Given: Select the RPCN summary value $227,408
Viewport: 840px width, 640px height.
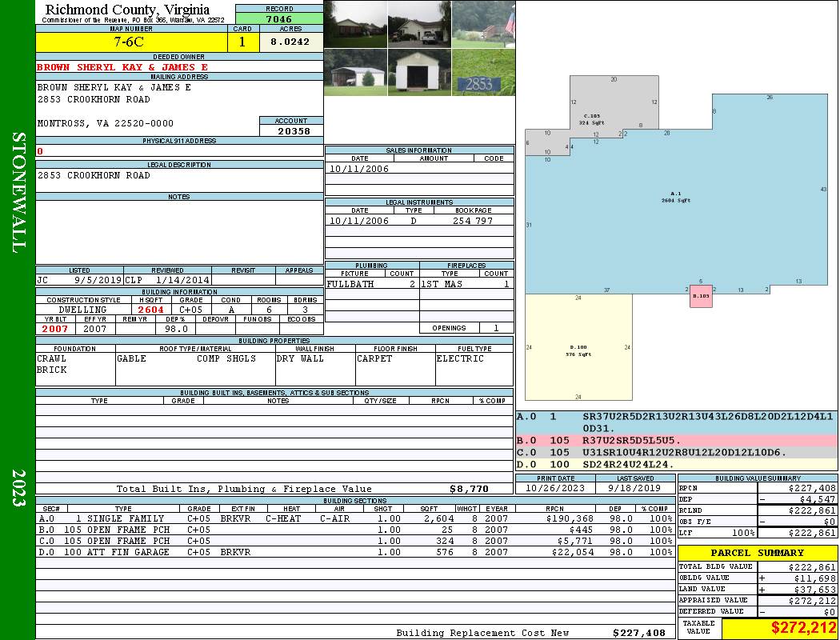Looking at the screenshot, I should pos(797,489).
